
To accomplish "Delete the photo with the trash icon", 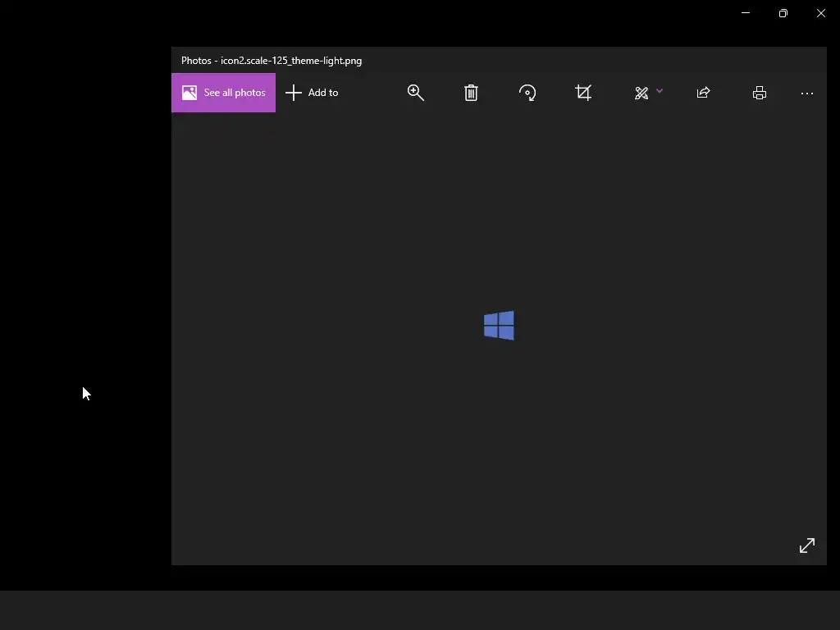I will [x=471, y=93].
